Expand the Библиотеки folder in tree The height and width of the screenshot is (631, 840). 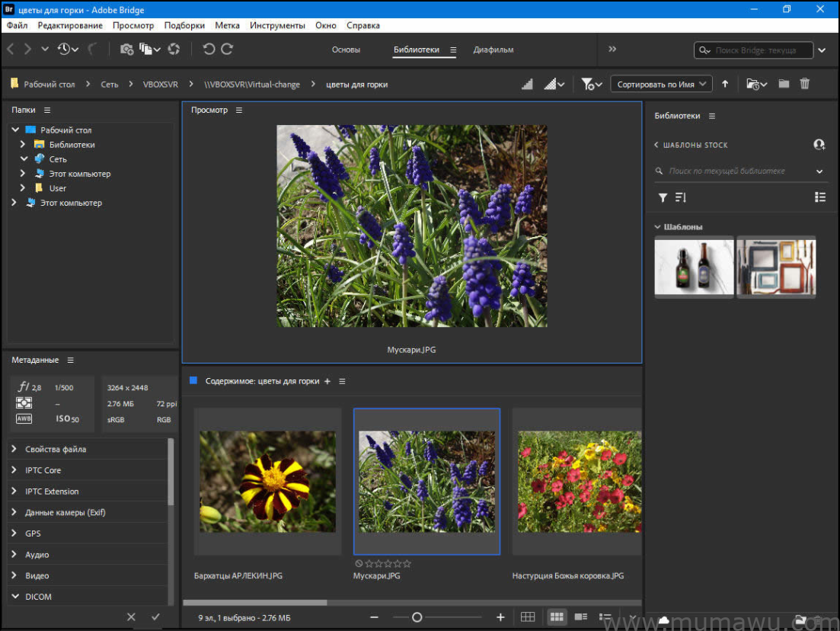23,144
